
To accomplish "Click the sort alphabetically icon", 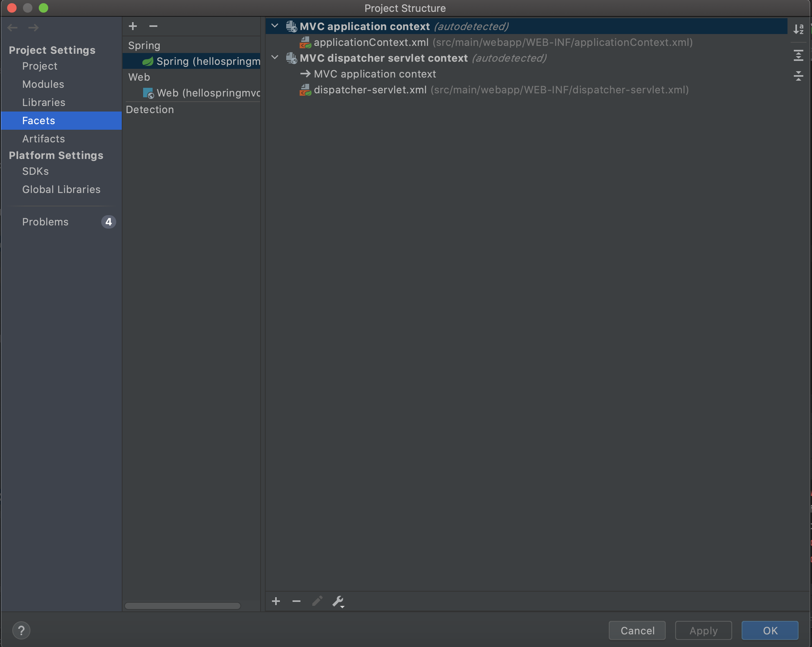I will click(798, 28).
